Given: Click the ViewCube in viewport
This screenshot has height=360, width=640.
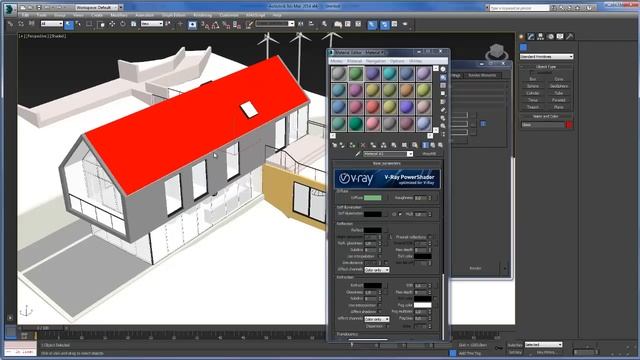Looking at the screenshot, I should 497,52.
